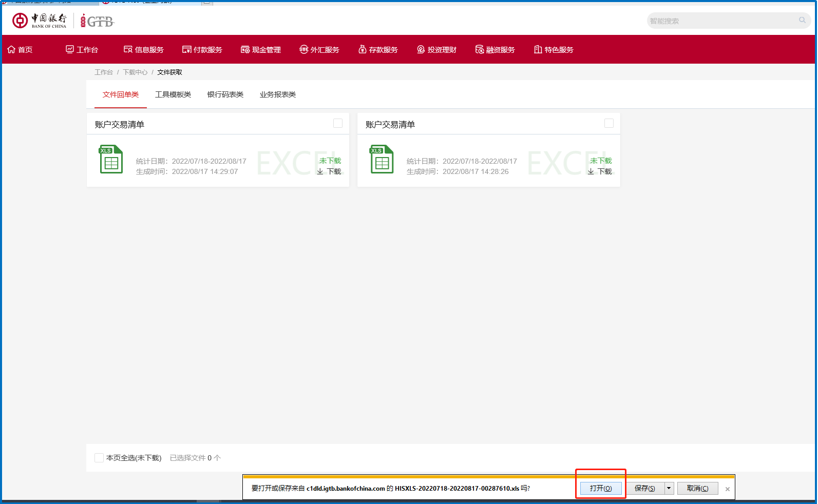Enable 本页全选(未下载) checkbox
This screenshot has height=504, width=818.
tap(99, 458)
